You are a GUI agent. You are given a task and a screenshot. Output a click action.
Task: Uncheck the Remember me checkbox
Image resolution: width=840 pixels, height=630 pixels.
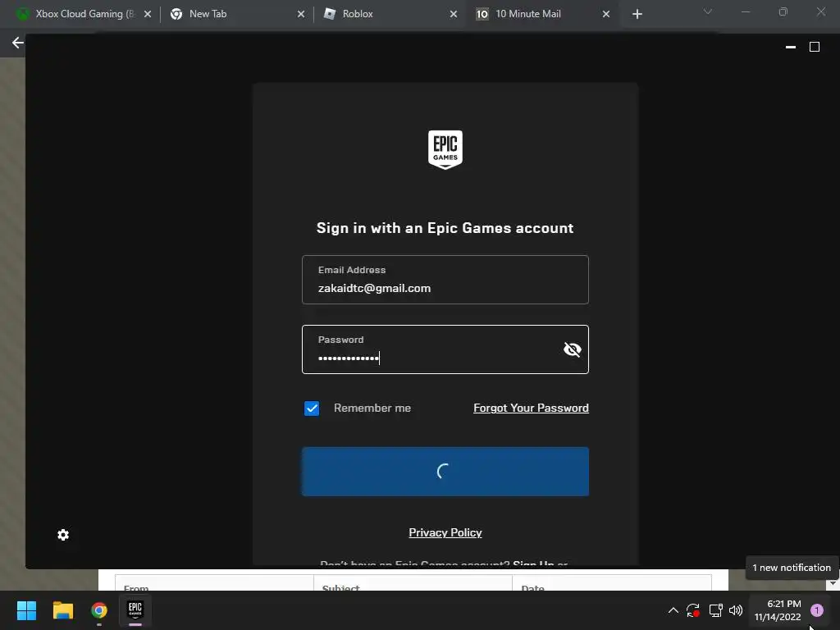coord(312,409)
